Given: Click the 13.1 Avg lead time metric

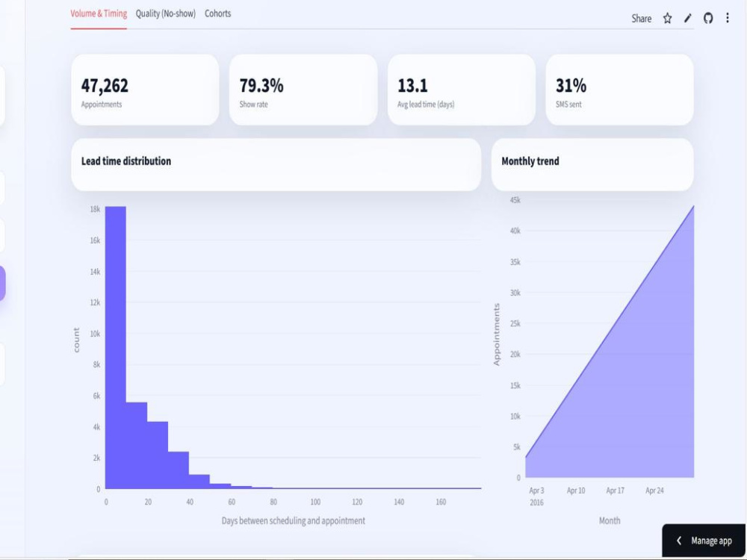Looking at the screenshot, I should pos(461,90).
